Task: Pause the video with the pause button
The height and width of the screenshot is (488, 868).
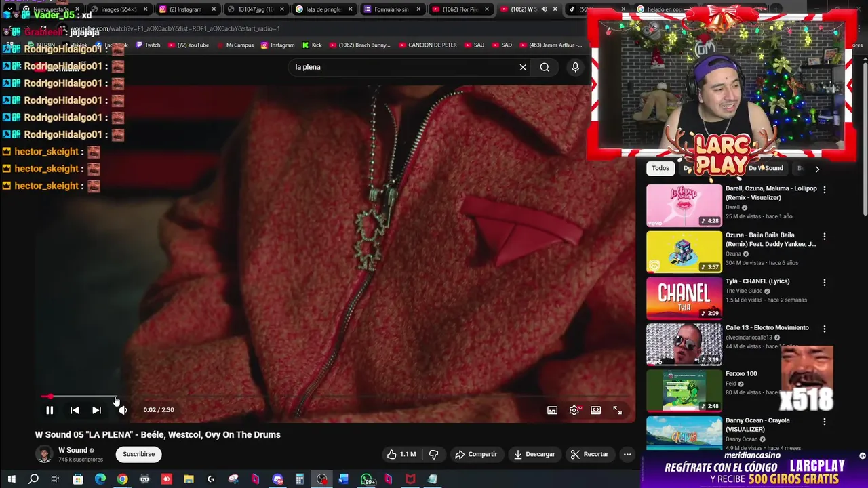Action: click(50, 410)
